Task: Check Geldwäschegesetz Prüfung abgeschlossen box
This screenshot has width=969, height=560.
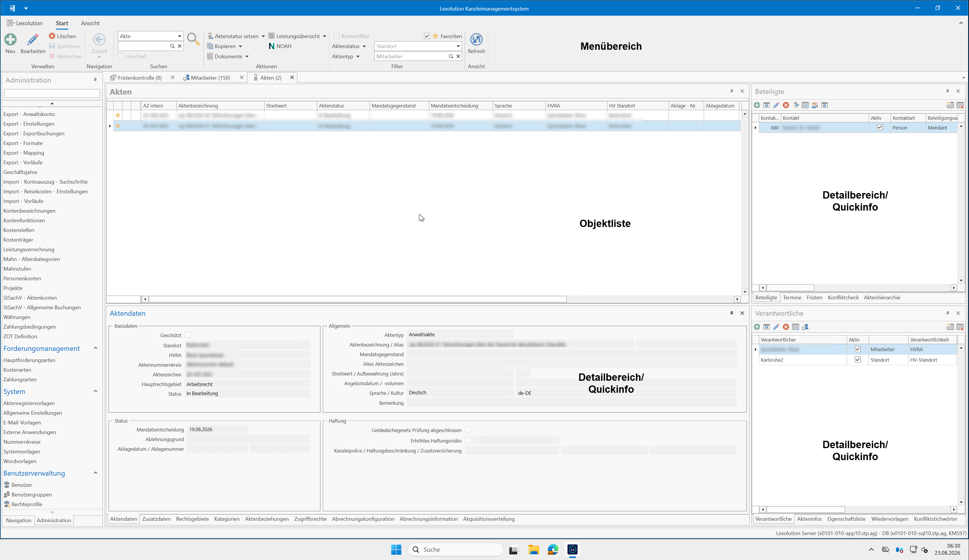Action: (468, 430)
